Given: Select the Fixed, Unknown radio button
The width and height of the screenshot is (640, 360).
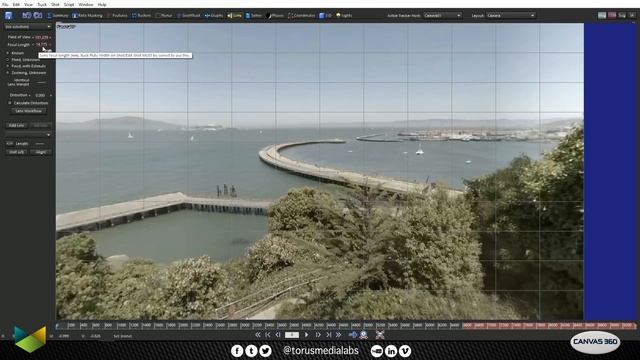Looking at the screenshot, I should click(x=8, y=60).
